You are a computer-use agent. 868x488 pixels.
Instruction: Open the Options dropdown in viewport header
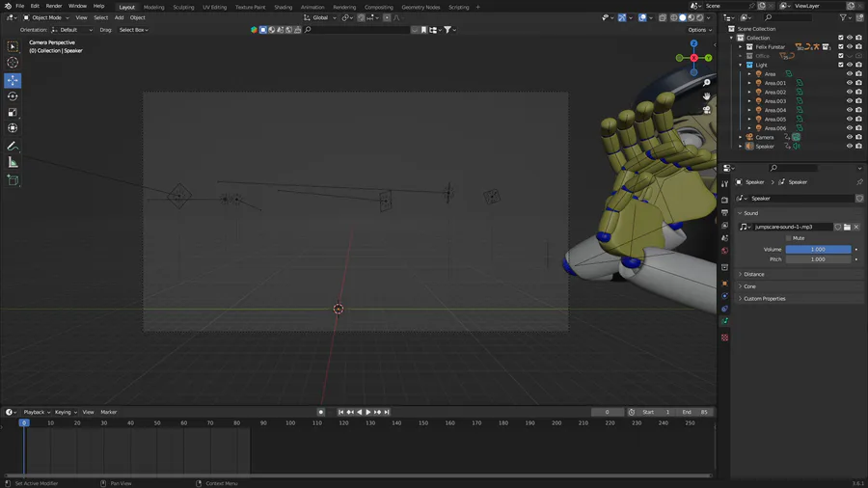tap(700, 30)
